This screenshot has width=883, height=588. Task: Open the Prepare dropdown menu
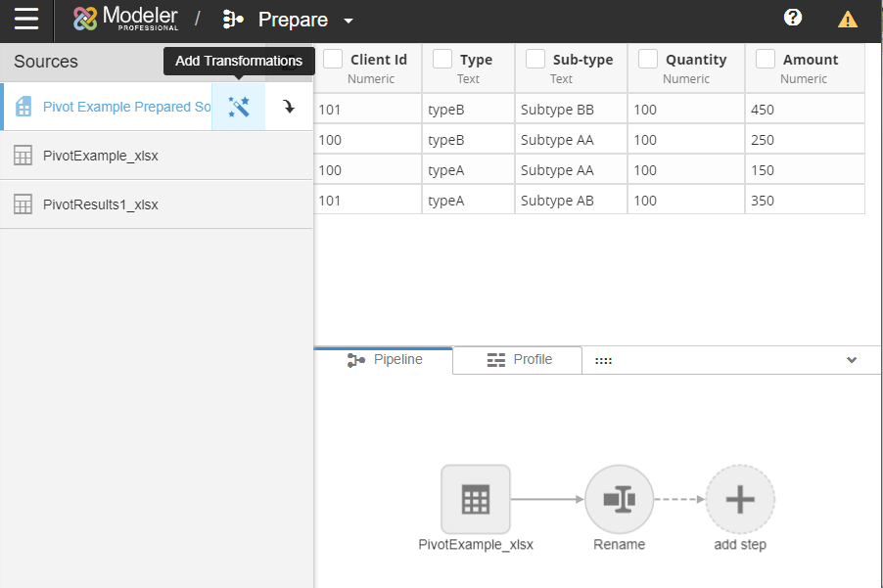[x=348, y=21]
